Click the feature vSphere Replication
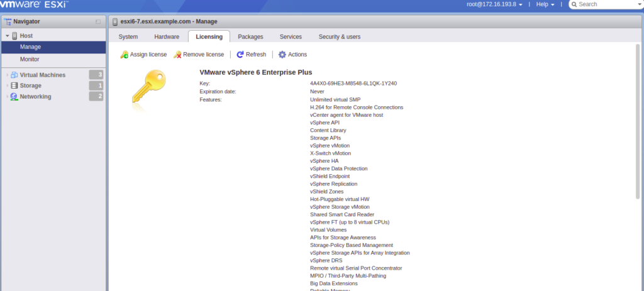This screenshot has width=644, height=291. (x=333, y=184)
